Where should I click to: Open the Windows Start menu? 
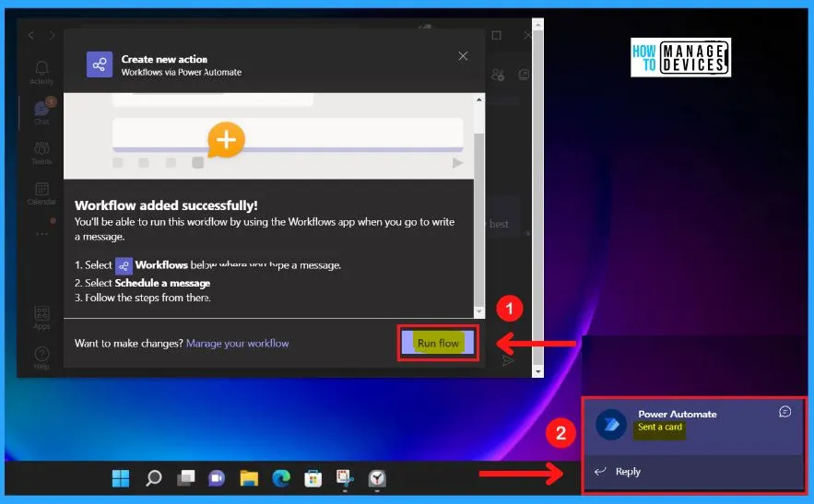(121, 478)
